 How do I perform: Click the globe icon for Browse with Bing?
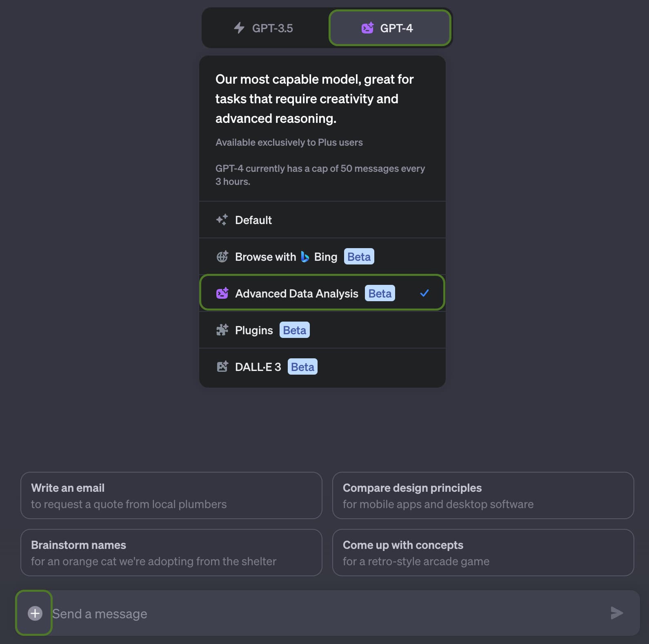tap(222, 257)
